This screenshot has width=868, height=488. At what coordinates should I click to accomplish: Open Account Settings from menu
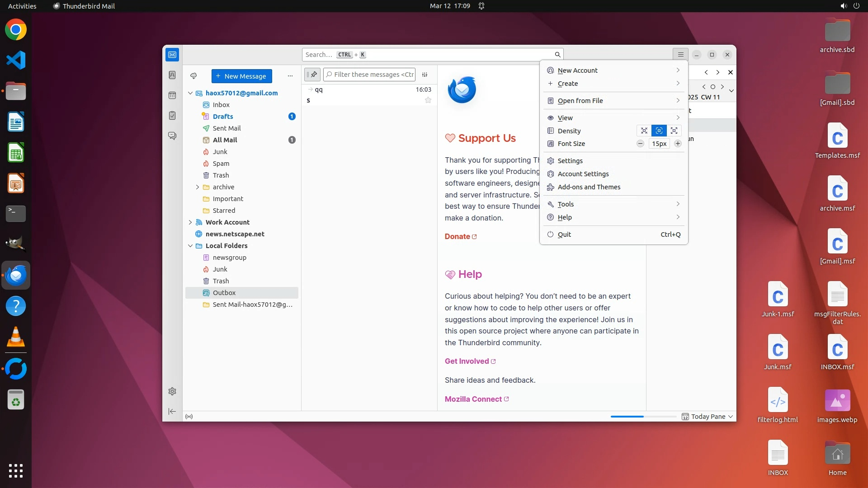(583, 174)
